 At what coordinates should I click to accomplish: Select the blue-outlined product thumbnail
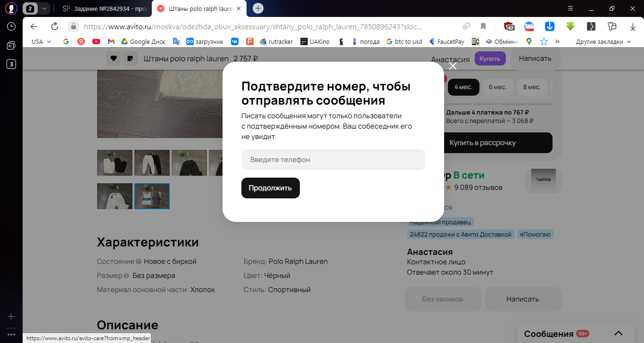pyautogui.click(x=152, y=196)
